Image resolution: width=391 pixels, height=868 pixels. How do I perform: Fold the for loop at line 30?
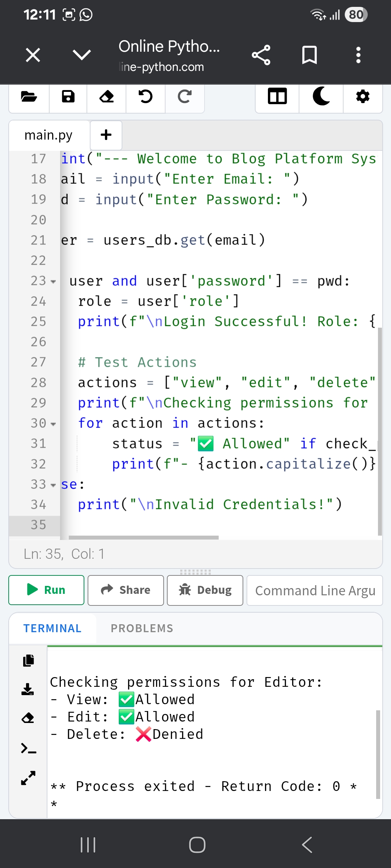click(x=53, y=424)
